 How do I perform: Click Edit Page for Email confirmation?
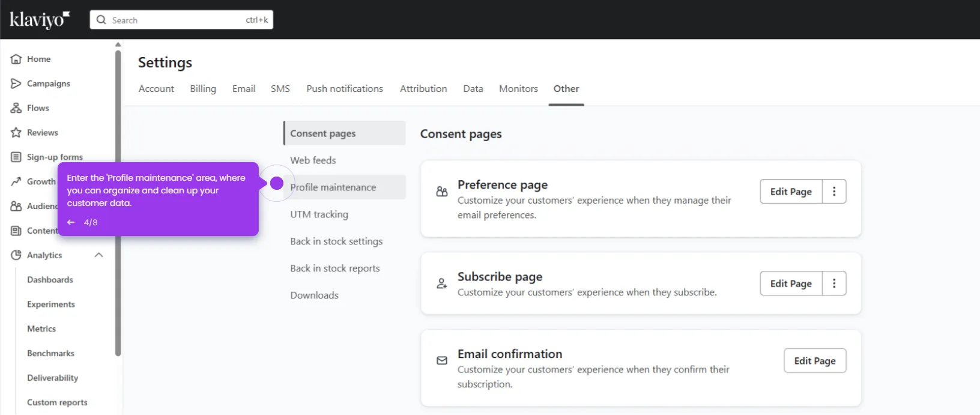pyautogui.click(x=815, y=361)
